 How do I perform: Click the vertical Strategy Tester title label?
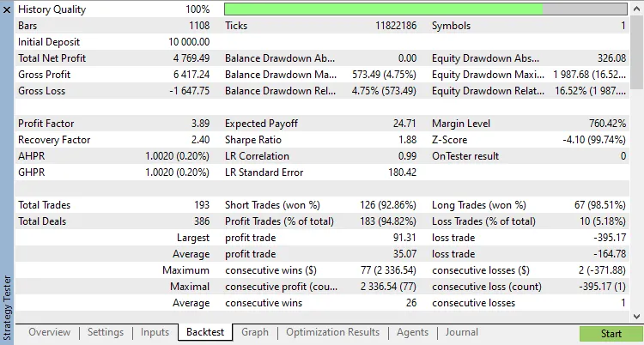(x=7, y=305)
